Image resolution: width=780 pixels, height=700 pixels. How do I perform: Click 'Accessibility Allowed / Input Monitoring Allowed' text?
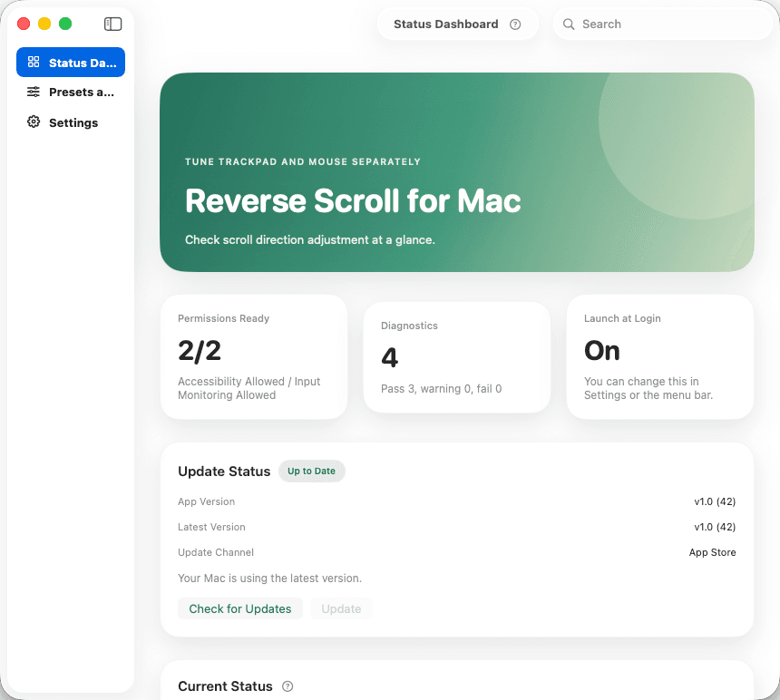249,388
